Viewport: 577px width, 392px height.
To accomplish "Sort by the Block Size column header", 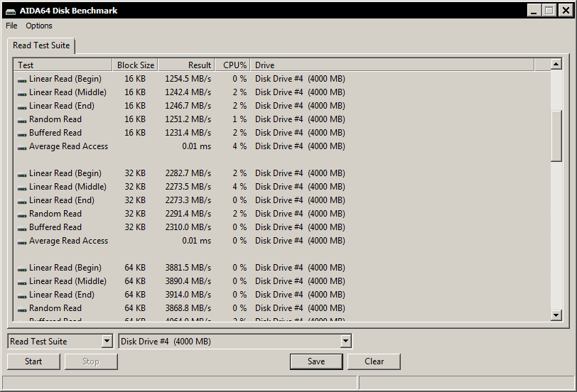I will (135, 65).
